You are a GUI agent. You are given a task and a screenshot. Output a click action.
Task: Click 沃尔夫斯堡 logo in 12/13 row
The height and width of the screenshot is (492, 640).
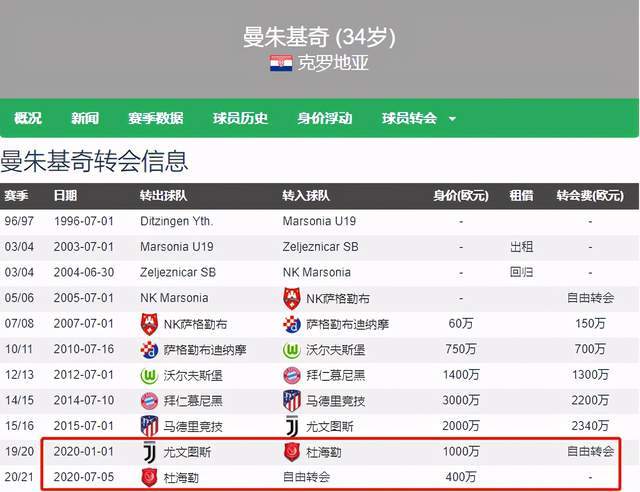coord(149,376)
